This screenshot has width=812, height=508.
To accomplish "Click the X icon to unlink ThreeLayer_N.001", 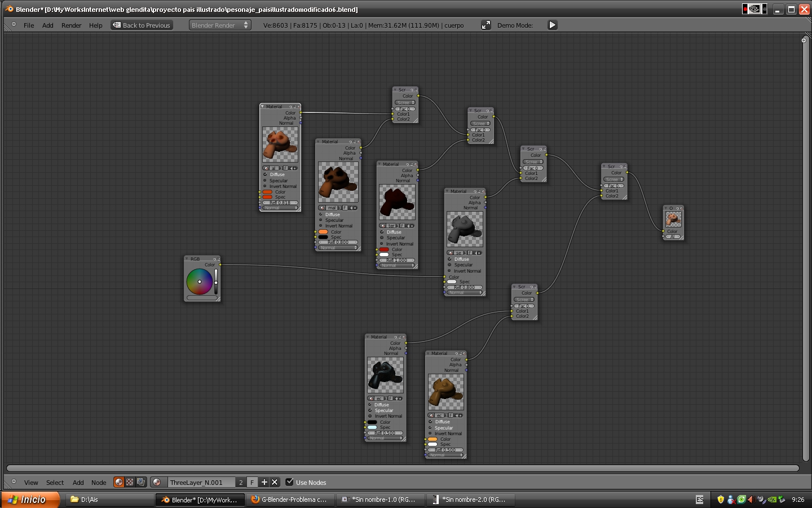I will coord(275,482).
